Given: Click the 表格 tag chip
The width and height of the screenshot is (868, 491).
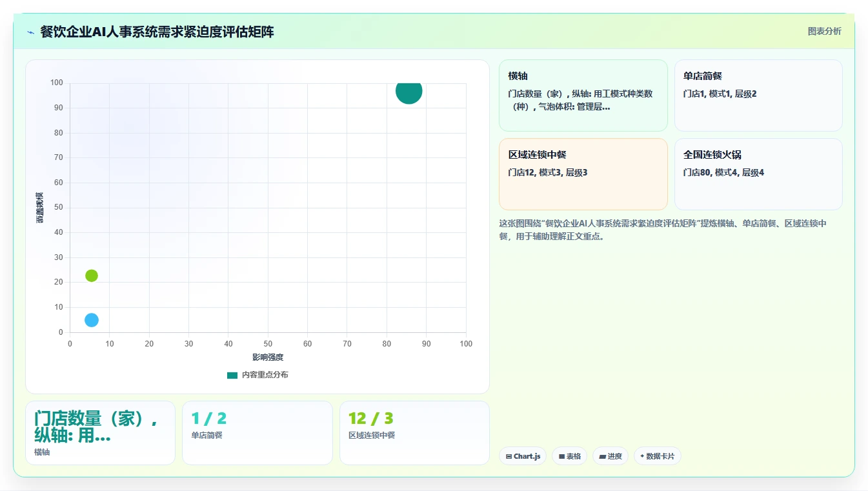Looking at the screenshot, I should 569,456.
